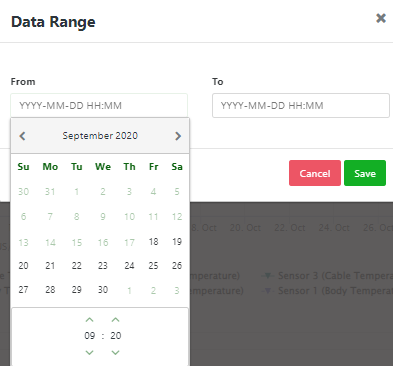Save the data range

pyautogui.click(x=365, y=173)
